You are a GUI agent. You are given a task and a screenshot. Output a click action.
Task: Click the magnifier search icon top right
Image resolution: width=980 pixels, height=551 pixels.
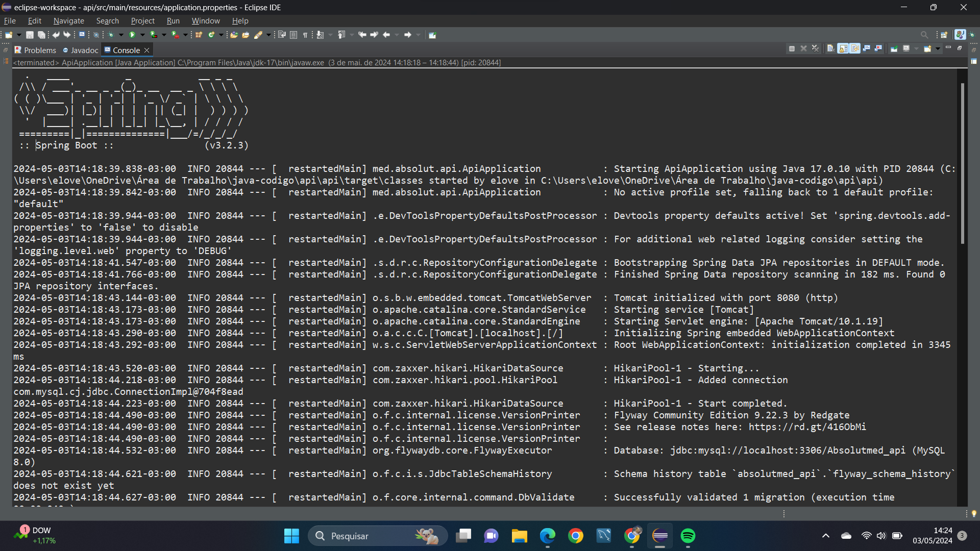[x=924, y=35]
